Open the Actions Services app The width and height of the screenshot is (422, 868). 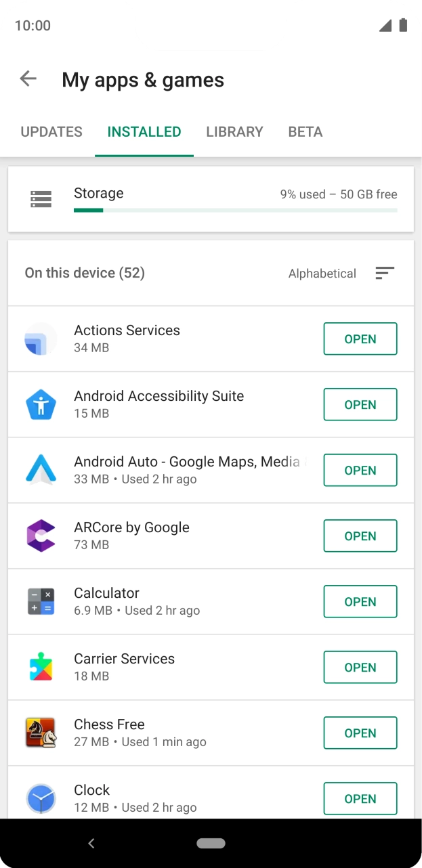click(360, 339)
